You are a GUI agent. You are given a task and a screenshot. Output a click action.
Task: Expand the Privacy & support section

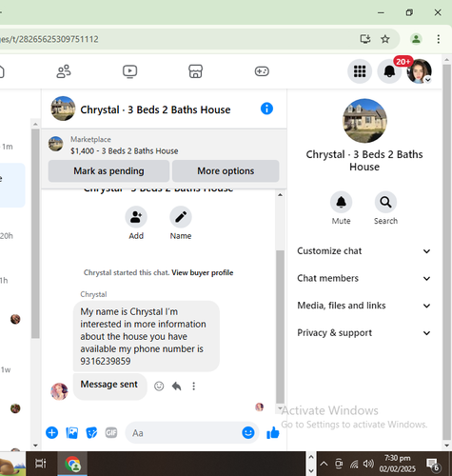coord(364,333)
